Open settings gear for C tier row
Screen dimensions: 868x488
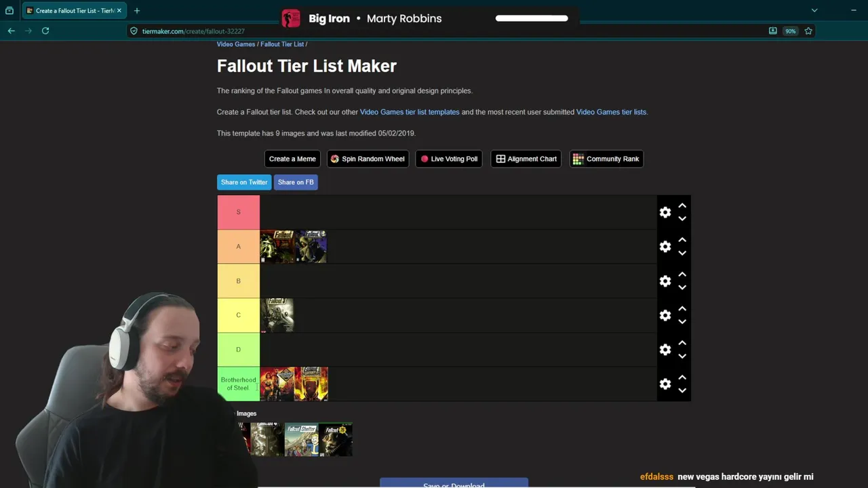pyautogui.click(x=665, y=315)
